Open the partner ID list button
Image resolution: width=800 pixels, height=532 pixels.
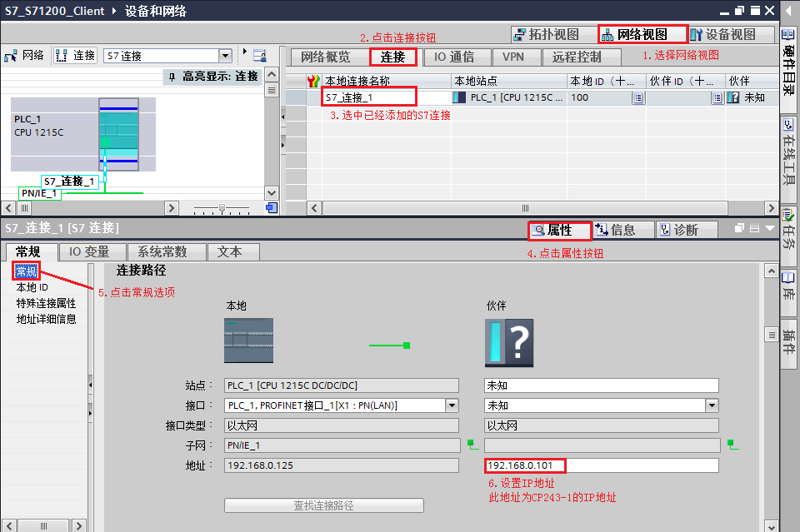click(717, 98)
